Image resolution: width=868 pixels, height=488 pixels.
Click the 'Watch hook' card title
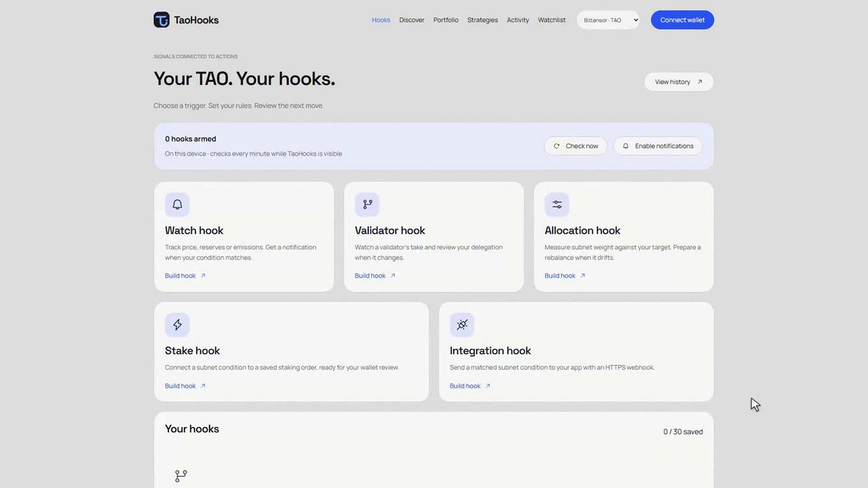[x=194, y=231]
